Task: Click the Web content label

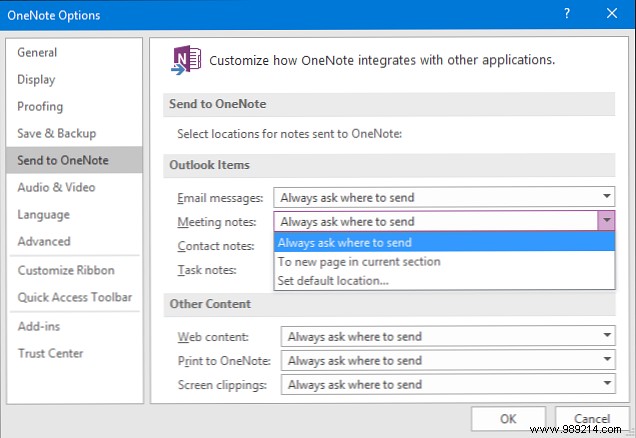Action: [x=213, y=337]
